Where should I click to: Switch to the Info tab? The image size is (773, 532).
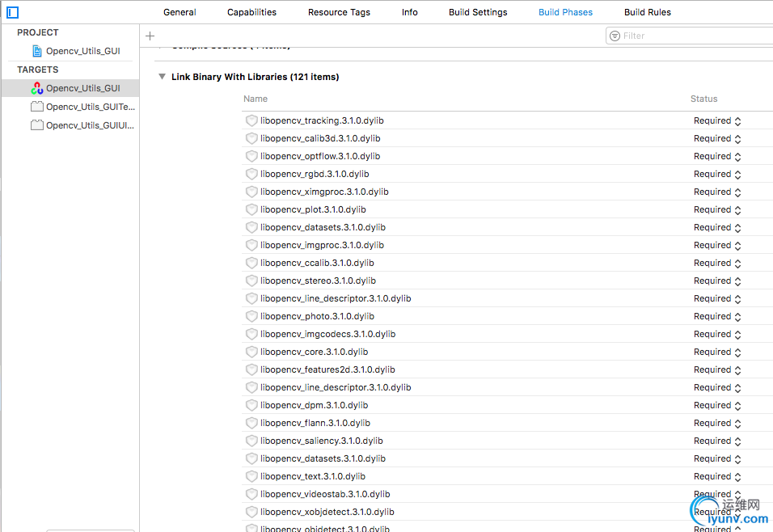410,12
